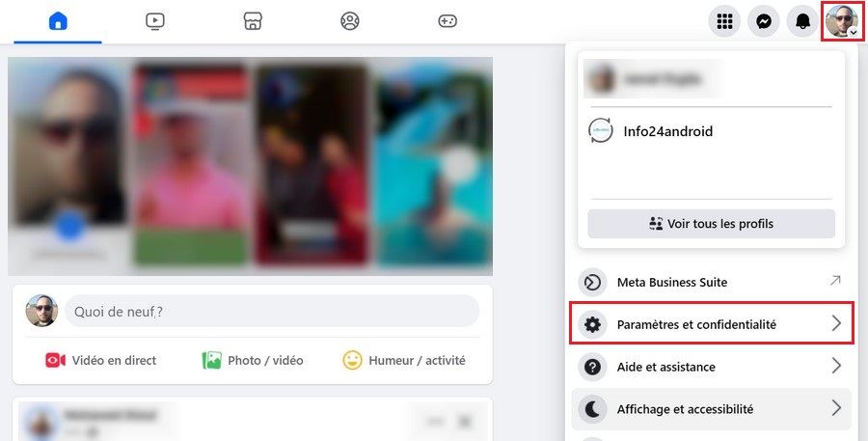Select Humeur / activité option
Screen dimensions: 868x441
tap(404, 360)
